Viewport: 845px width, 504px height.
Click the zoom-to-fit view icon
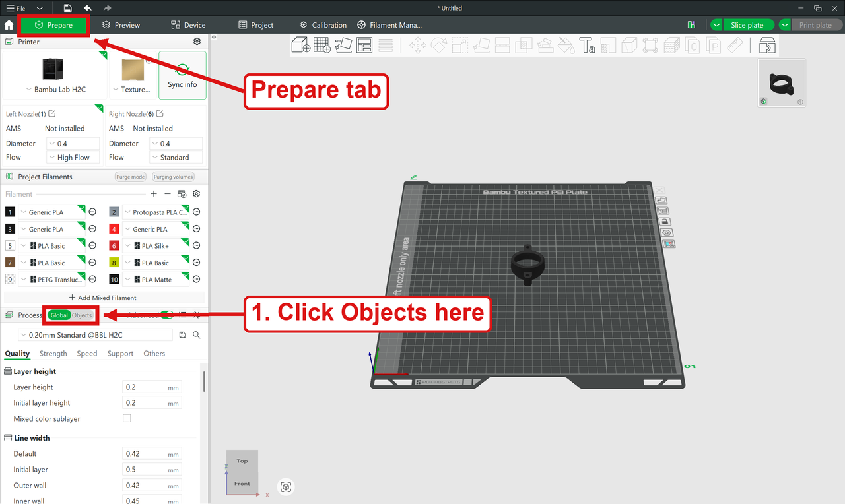[286, 487]
